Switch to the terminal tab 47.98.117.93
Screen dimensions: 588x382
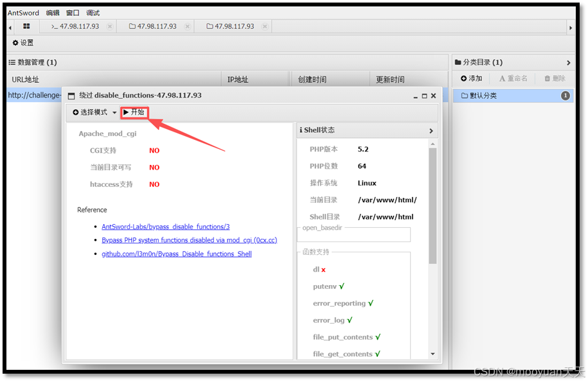point(75,26)
